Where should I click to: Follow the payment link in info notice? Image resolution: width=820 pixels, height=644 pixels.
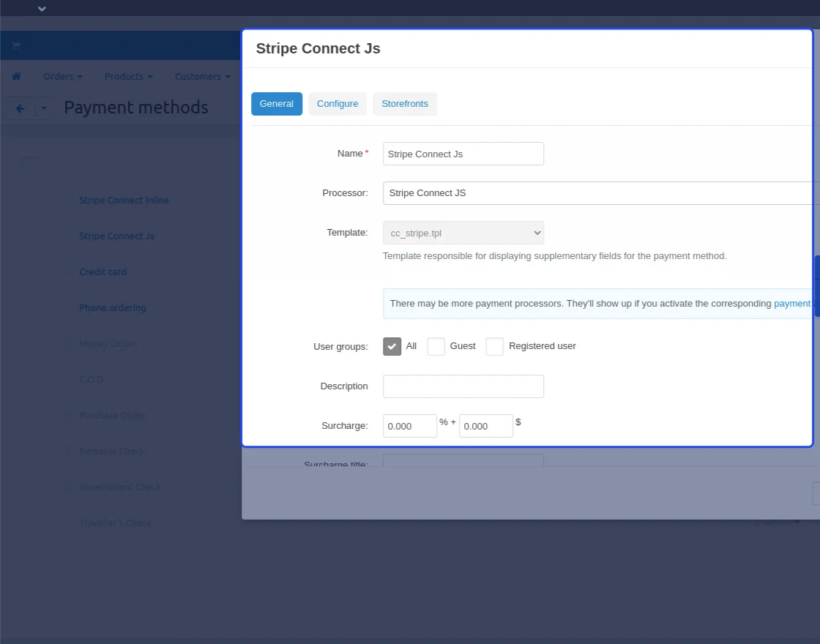(791, 303)
